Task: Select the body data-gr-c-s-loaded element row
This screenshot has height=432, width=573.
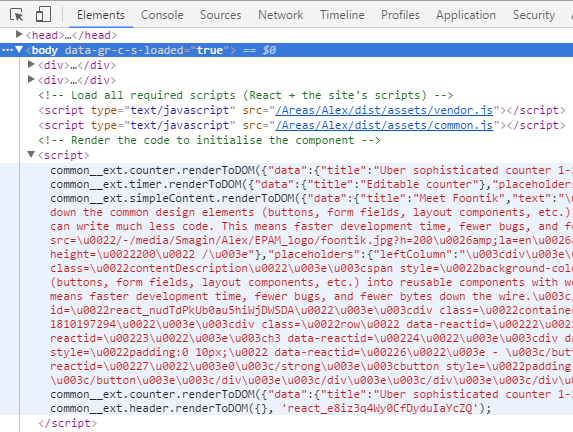Action: click(x=286, y=50)
